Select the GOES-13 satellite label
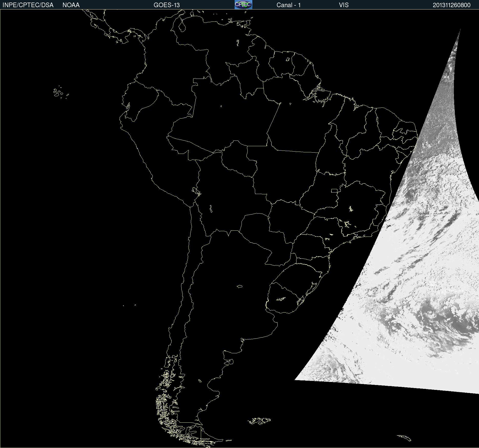The image size is (479, 448). click(167, 5)
